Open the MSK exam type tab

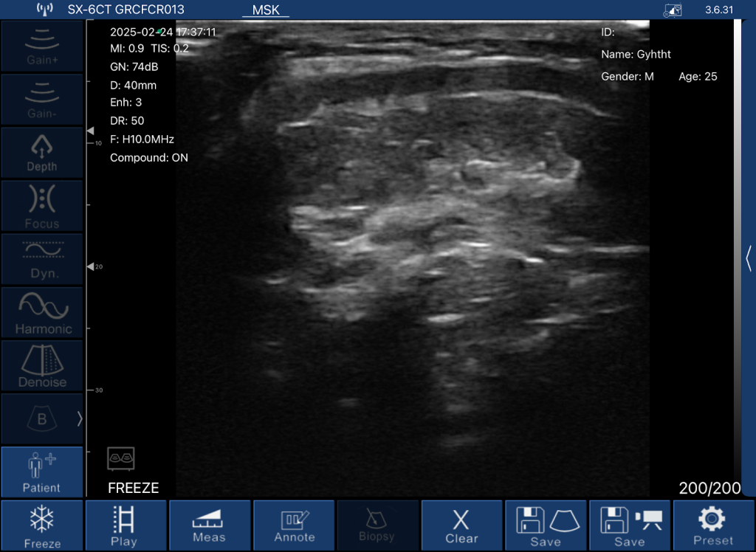[x=266, y=10]
